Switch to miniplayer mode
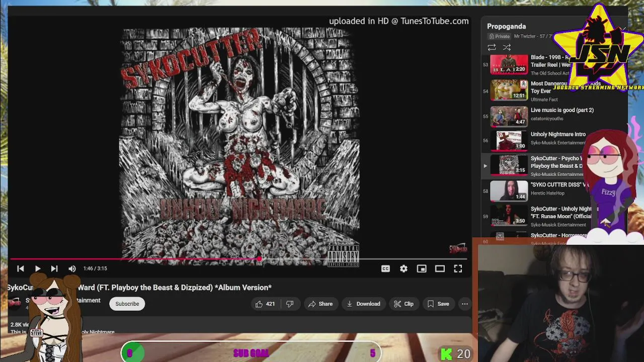644x362 pixels. (422, 268)
